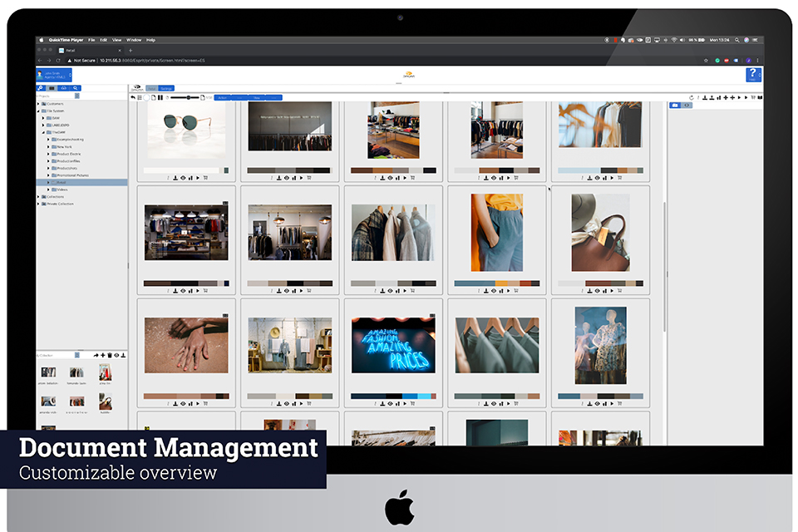Open the neon Amazing Fashion Prices thumbnail
Image resolution: width=798 pixels, height=532 pixels.
pos(393,345)
